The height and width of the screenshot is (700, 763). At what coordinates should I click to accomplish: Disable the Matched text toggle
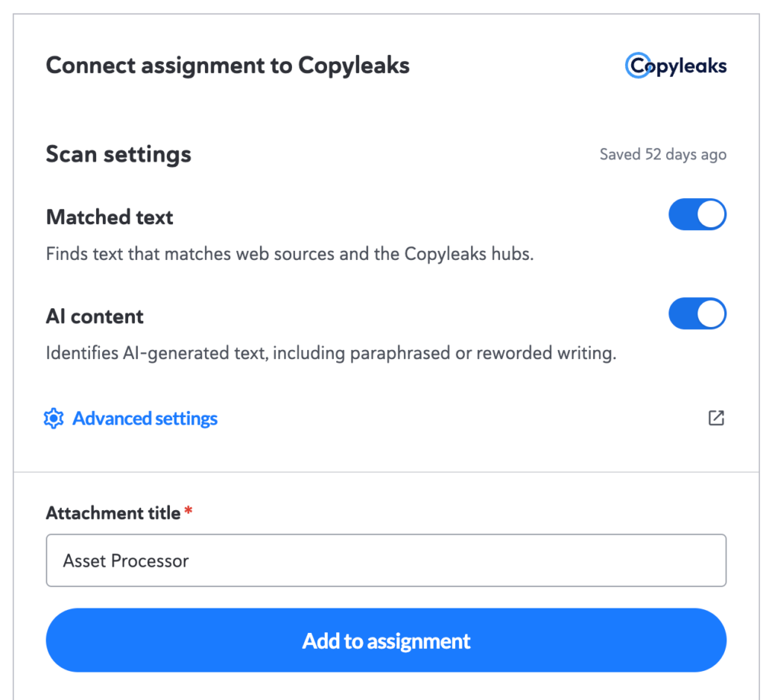(x=697, y=214)
